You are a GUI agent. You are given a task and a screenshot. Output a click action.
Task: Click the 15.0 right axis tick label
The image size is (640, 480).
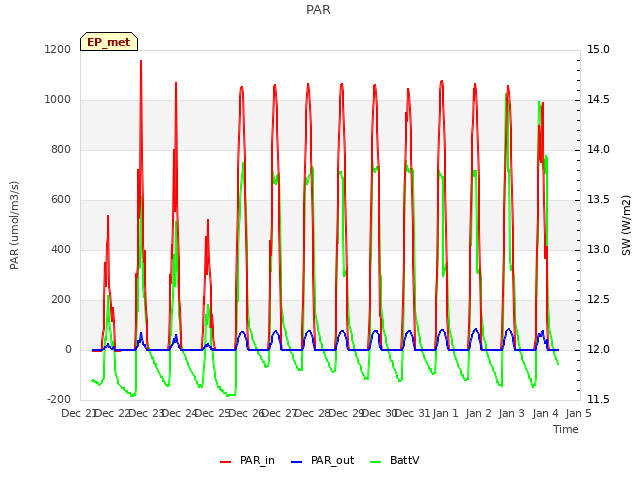click(x=598, y=49)
